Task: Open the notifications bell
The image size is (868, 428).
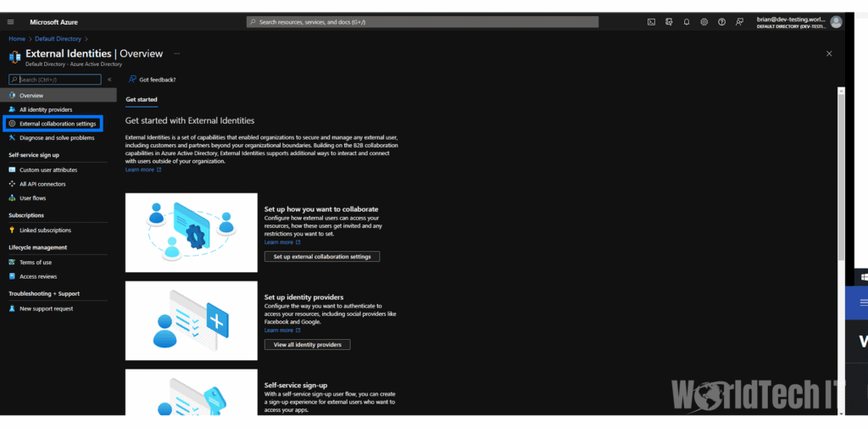Action: tap(687, 22)
